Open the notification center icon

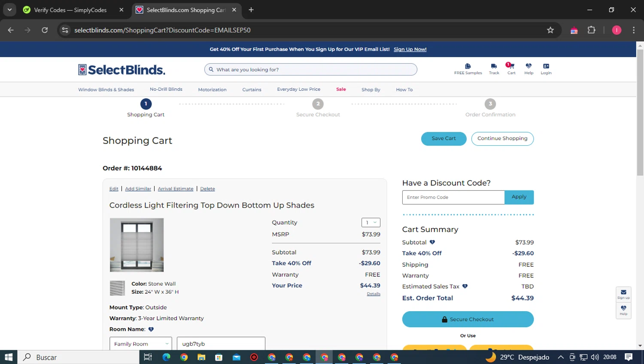click(x=629, y=357)
